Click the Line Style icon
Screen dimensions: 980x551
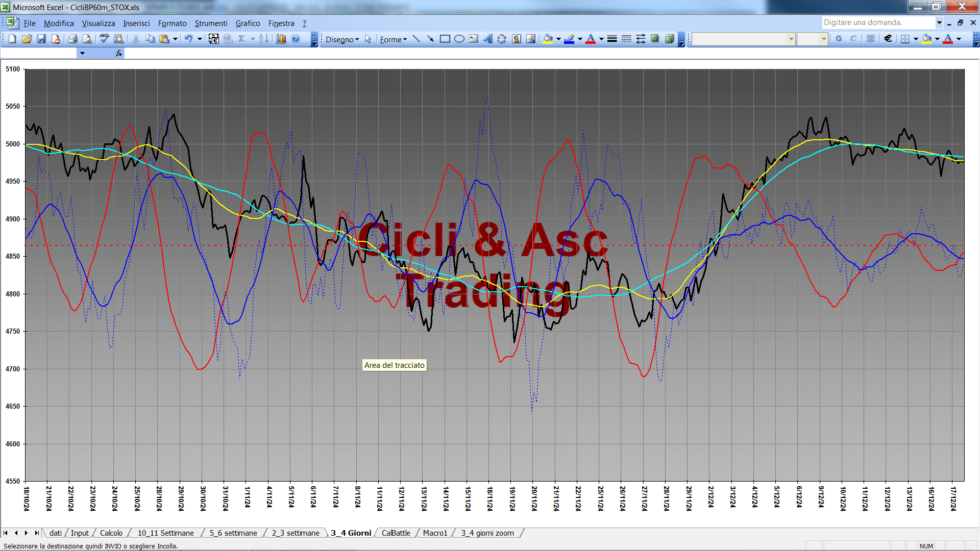click(x=612, y=39)
